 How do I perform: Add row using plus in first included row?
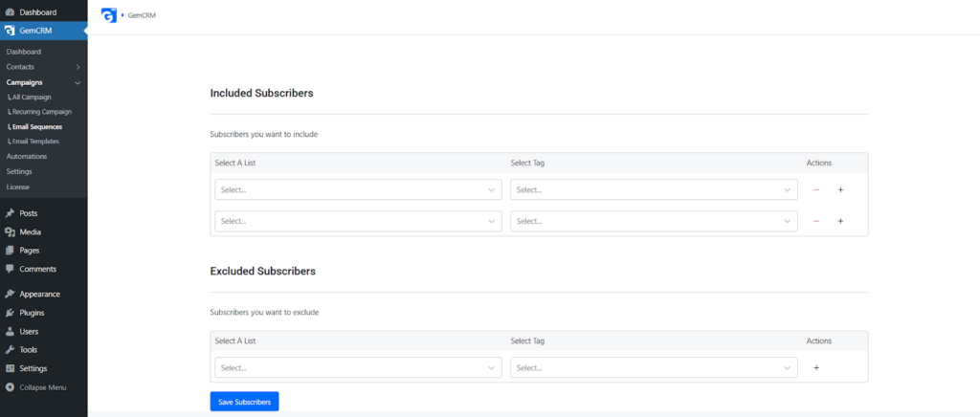(840, 189)
